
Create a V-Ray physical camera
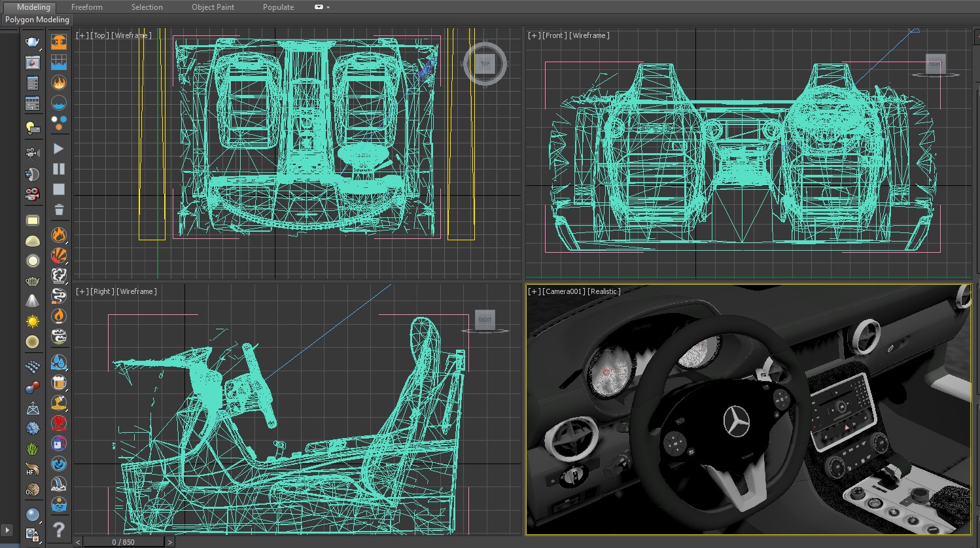(x=33, y=153)
